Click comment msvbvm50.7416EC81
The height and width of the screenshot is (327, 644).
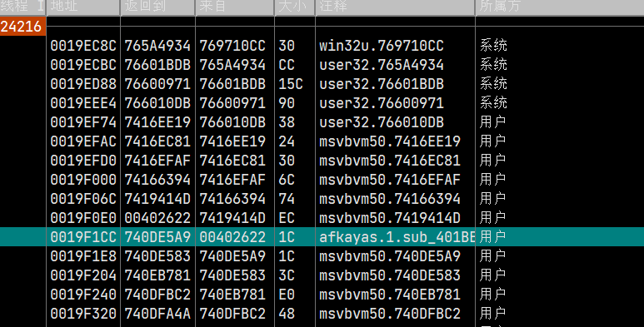click(x=390, y=161)
